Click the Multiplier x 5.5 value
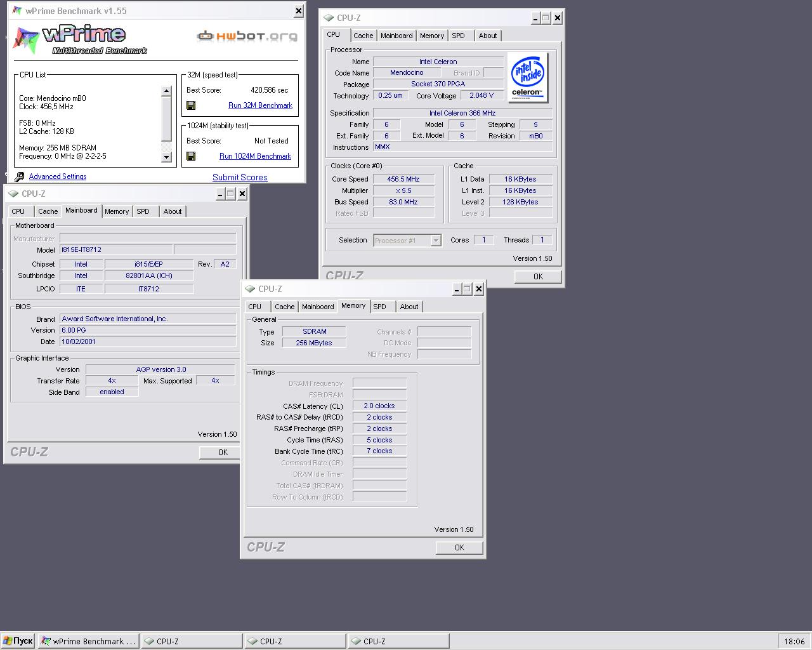 [403, 190]
